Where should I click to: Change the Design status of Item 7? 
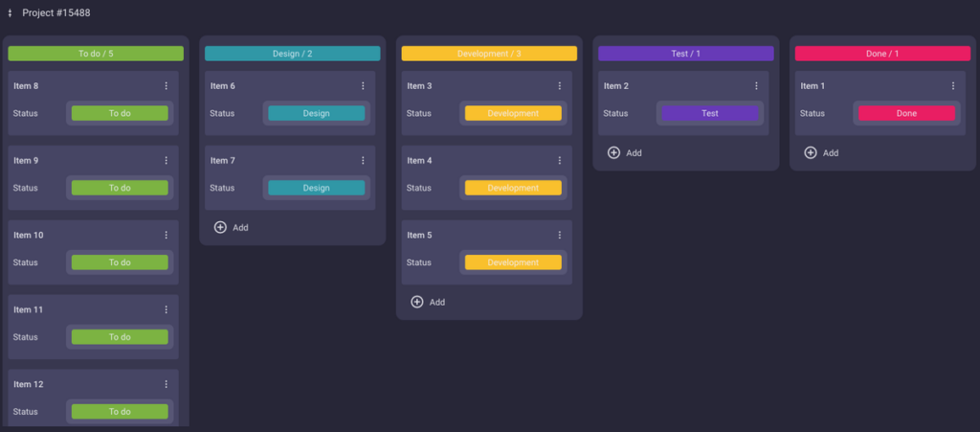316,188
